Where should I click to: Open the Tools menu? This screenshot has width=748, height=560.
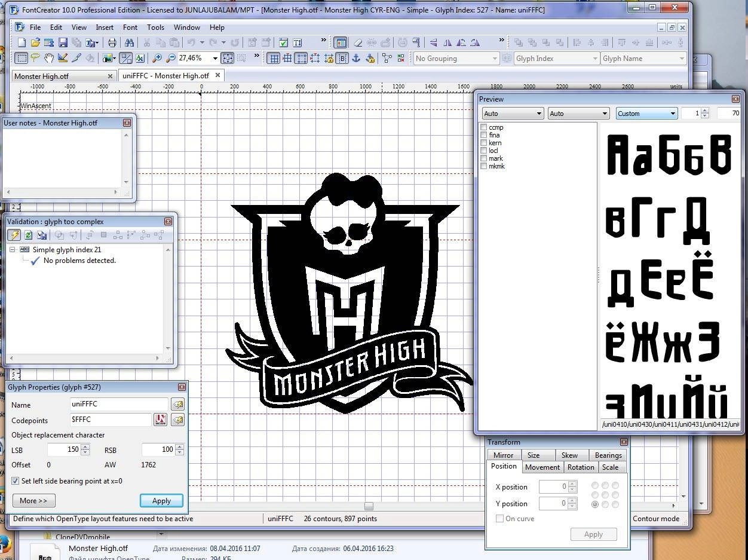point(155,27)
